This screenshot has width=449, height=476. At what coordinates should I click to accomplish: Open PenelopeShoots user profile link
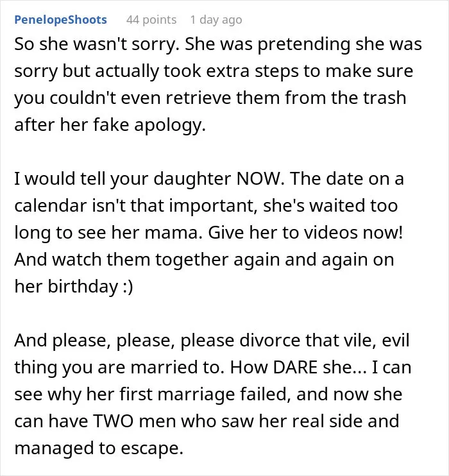[x=60, y=20]
